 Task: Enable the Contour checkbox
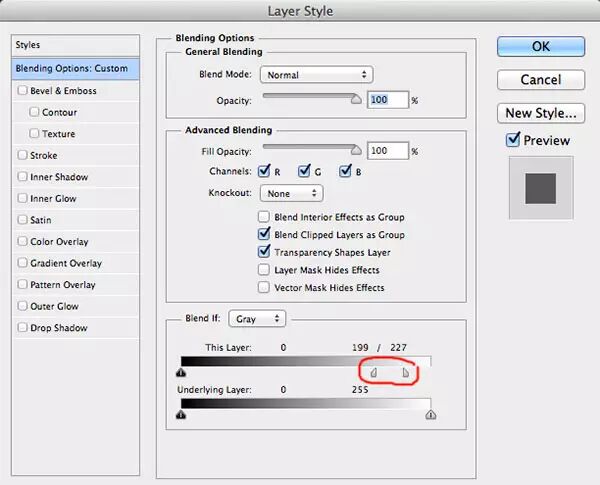(34, 112)
